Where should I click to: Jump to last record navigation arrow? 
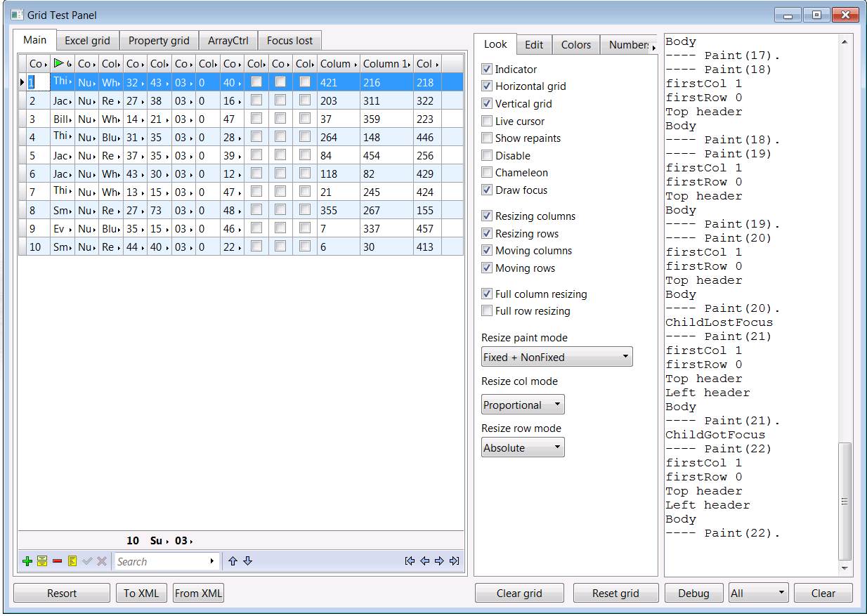(454, 561)
